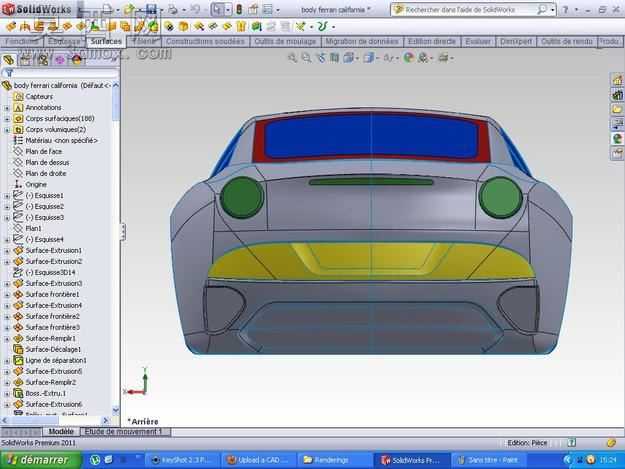The width and height of the screenshot is (625, 469).
Task: Click the New document icon
Action: click(107, 9)
